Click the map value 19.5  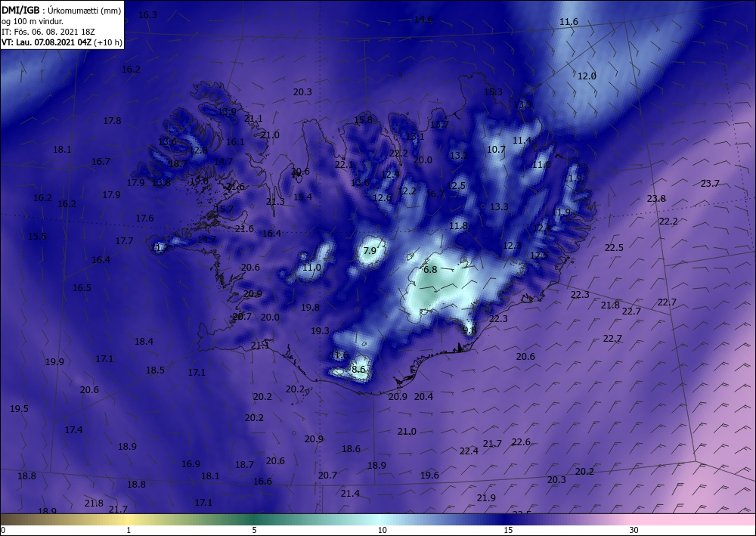[x=19, y=408]
